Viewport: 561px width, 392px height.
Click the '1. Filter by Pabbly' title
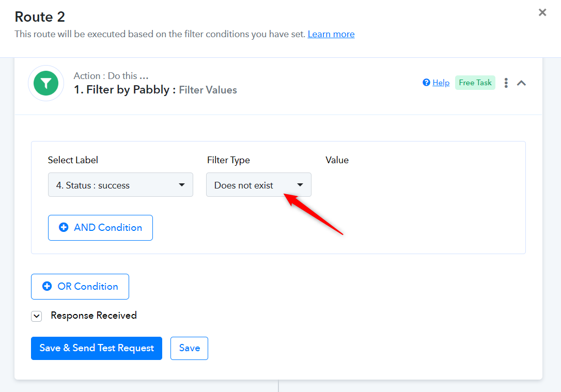(x=121, y=90)
